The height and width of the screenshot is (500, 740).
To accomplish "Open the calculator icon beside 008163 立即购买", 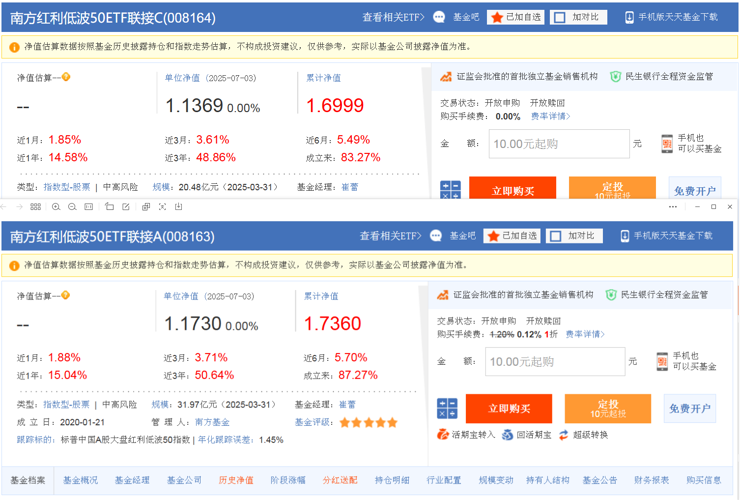I will (447, 408).
